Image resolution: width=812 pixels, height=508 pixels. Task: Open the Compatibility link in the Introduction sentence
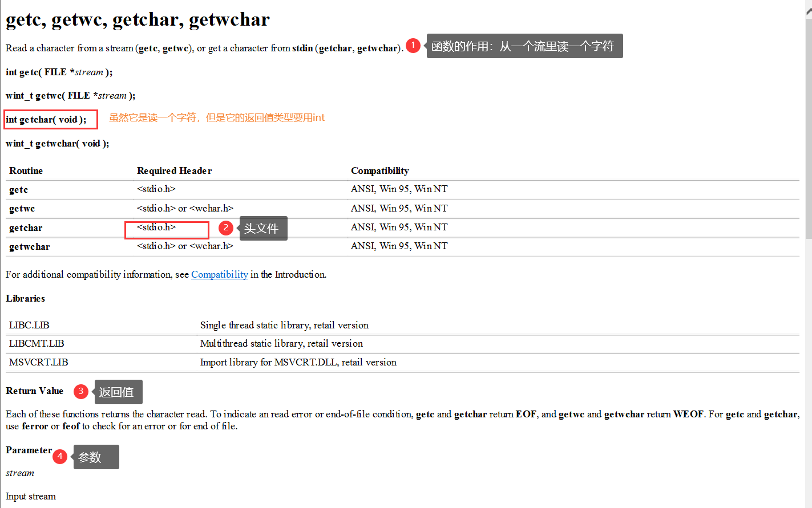click(x=220, y=275)
